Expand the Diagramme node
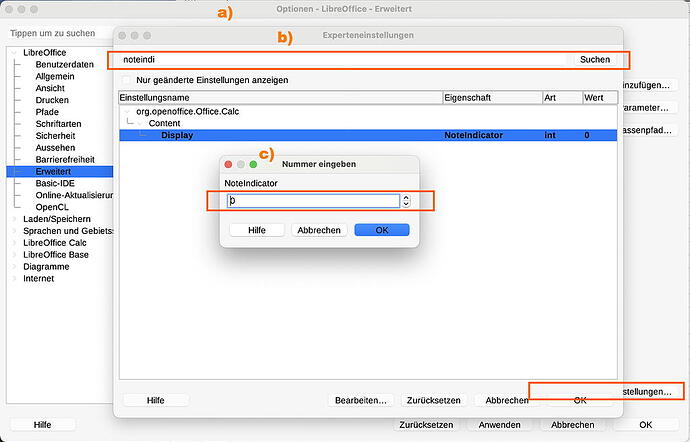 coord(15,267)
